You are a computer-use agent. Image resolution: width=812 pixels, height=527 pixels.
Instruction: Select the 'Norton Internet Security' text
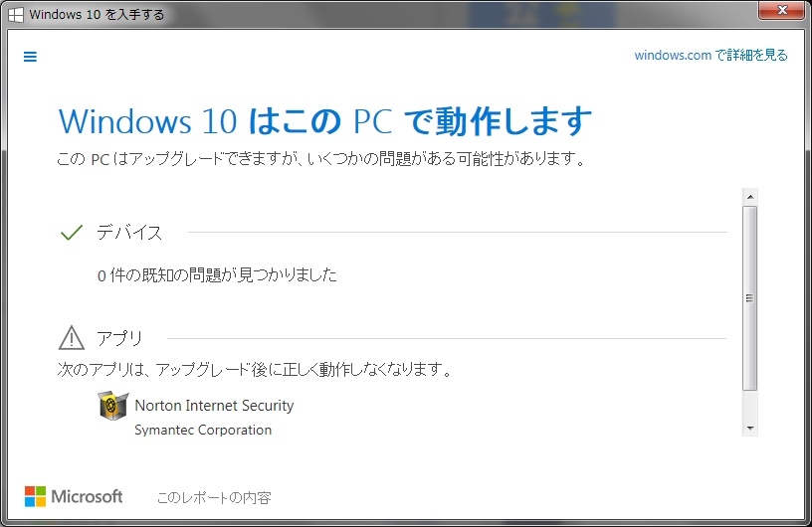point(214,406)
